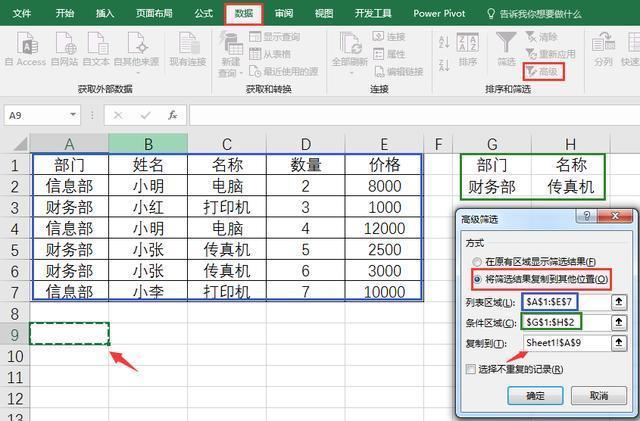Cancel formula bar entry (X)
The height and width of the screenshot is (421, 640).
[118, 116]
